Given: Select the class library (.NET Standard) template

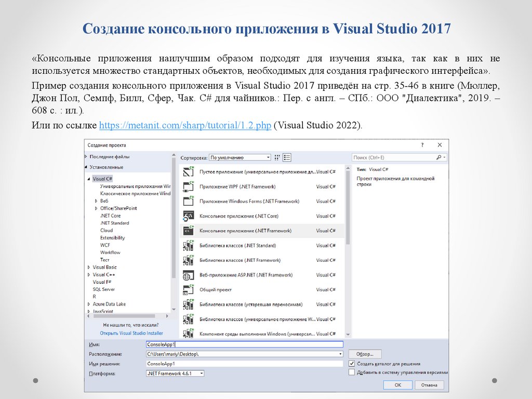Looking at the screenshot, I should [x=237, y=245].
